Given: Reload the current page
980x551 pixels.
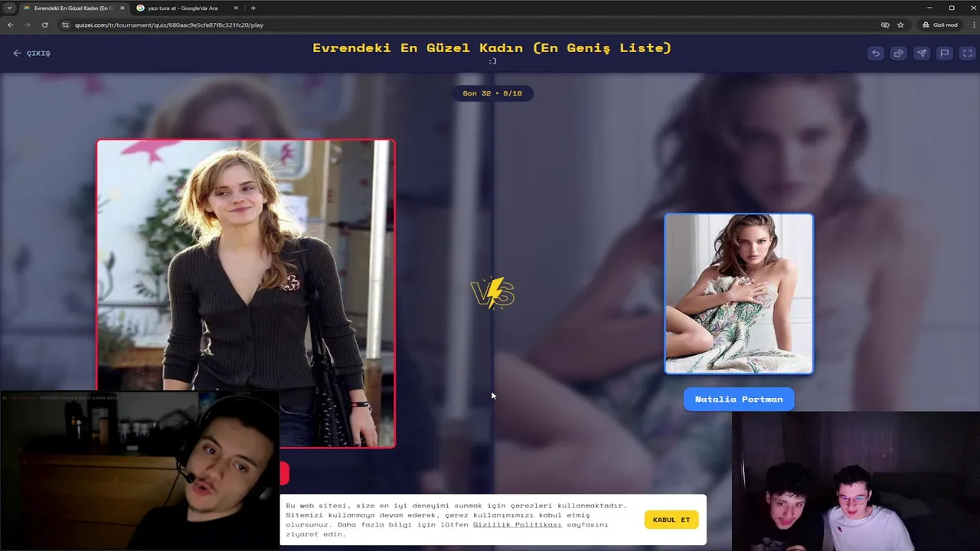Looking at the screenshot, I should tap(44, 24).
